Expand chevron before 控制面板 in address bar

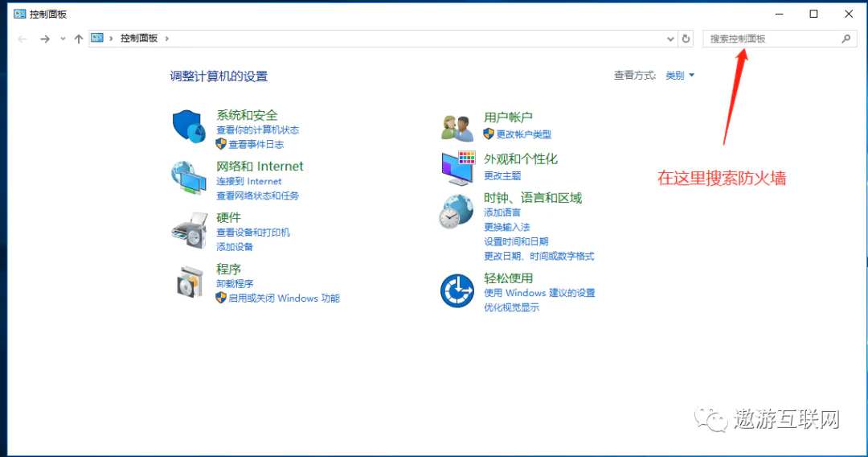coord(111,39)
